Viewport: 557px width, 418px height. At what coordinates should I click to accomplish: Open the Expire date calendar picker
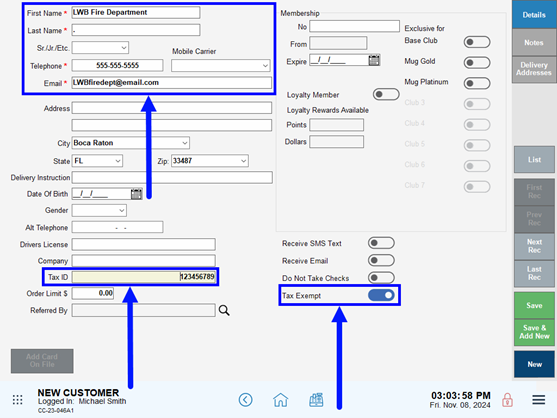[374, 60]
